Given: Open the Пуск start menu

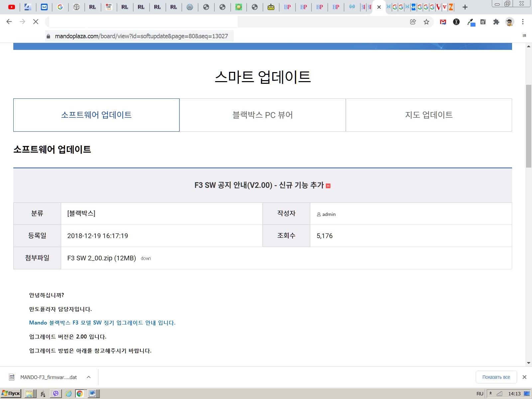Looking at the screenshot, I should pos(11,394).
